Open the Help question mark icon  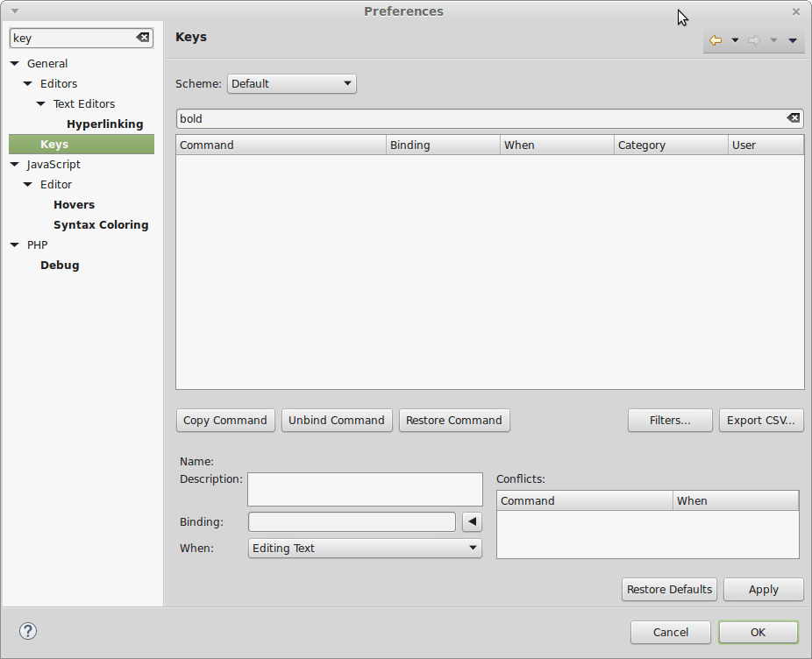pos(28,631)
